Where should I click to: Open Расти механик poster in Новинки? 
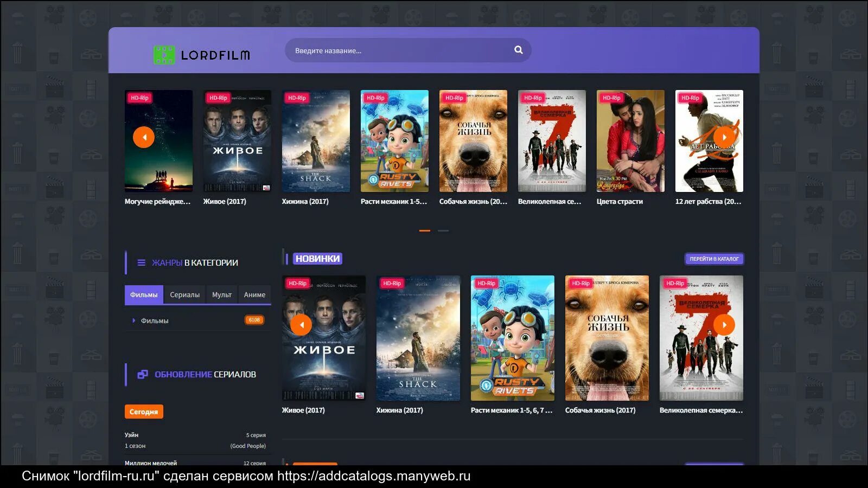click(513, 338)
